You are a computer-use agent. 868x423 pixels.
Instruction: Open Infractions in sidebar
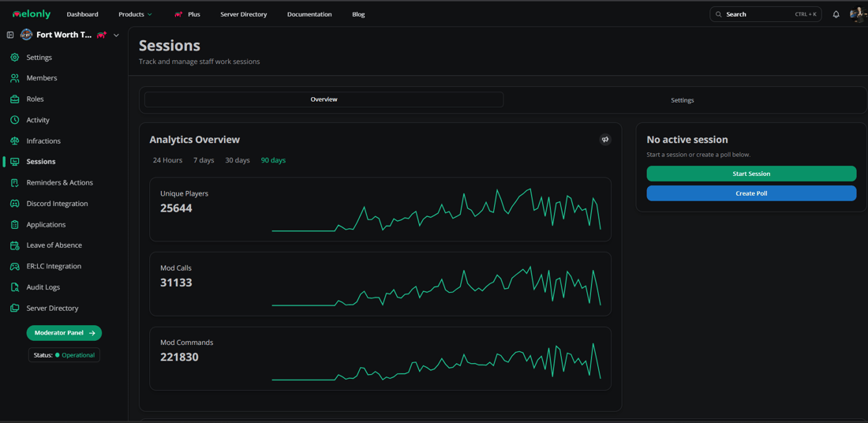click(x=43, y=141)
